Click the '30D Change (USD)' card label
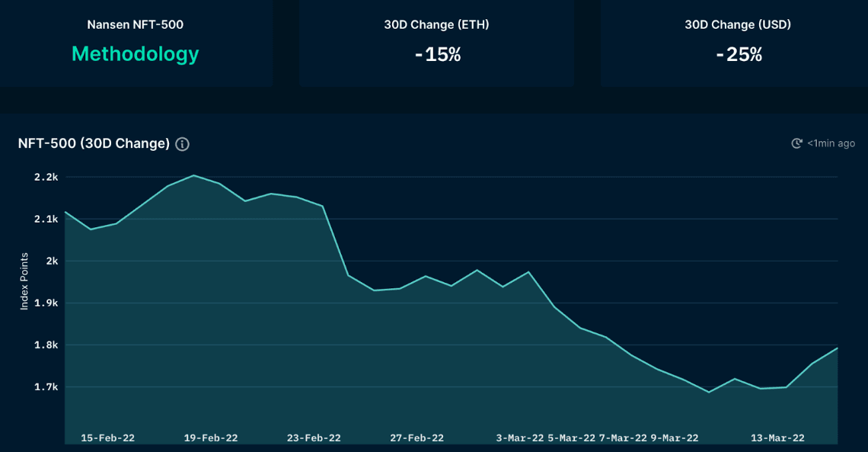Screen dimensions: 868x452 coord(738,24)
